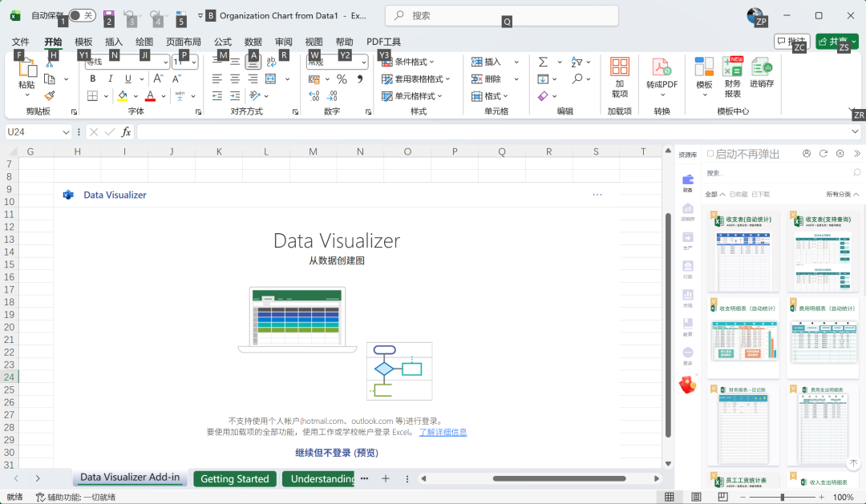Open the resource panel settings gear
The height and width of the screenshot is (504, 866).
(x=840, y=154)
